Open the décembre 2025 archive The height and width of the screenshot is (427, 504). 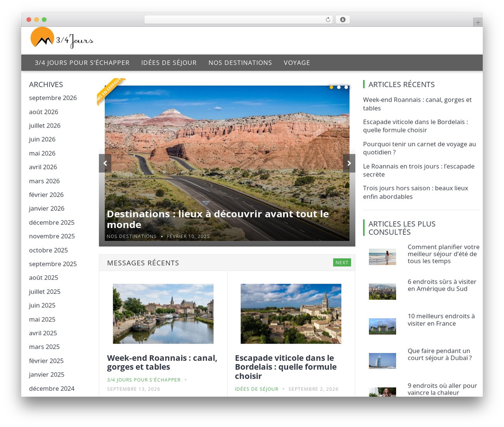[x=52, y=222]
